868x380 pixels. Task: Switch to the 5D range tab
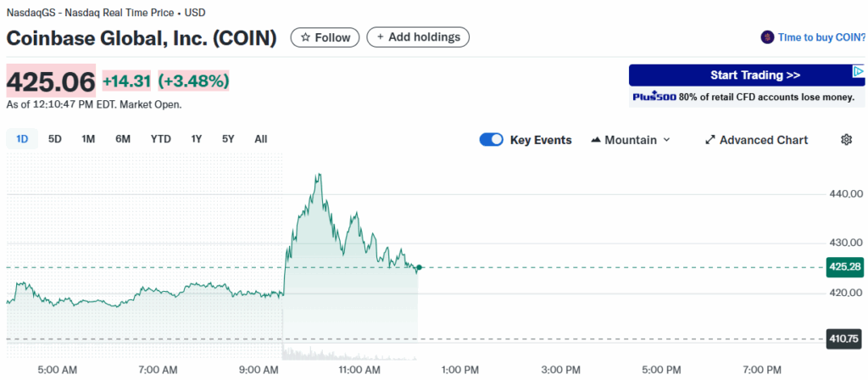point(55,139)
